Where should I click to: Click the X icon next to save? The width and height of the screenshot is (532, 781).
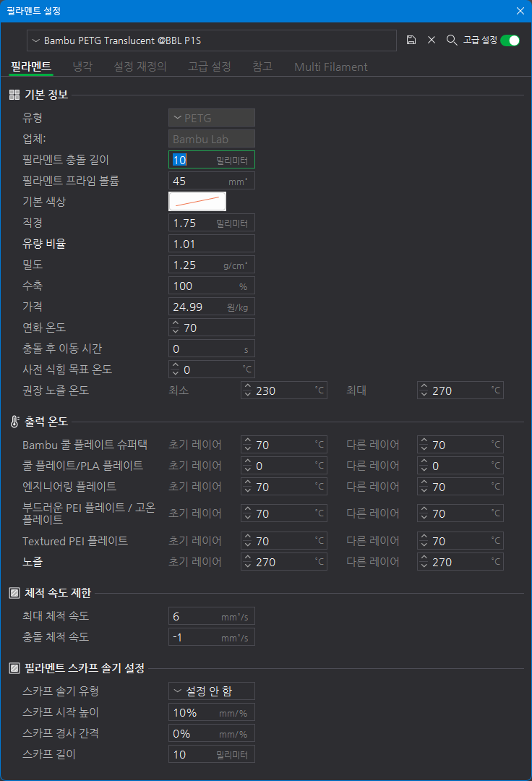tap(432, 40)
